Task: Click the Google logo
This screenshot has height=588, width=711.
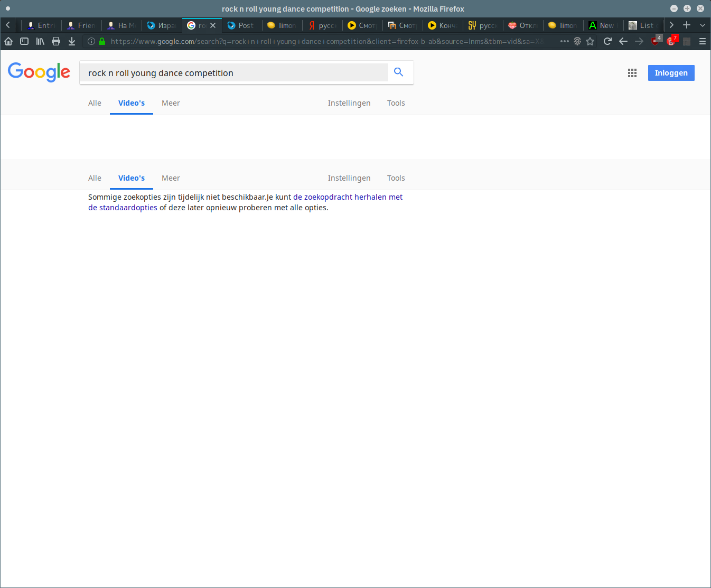Action: (x=39, y=72)
